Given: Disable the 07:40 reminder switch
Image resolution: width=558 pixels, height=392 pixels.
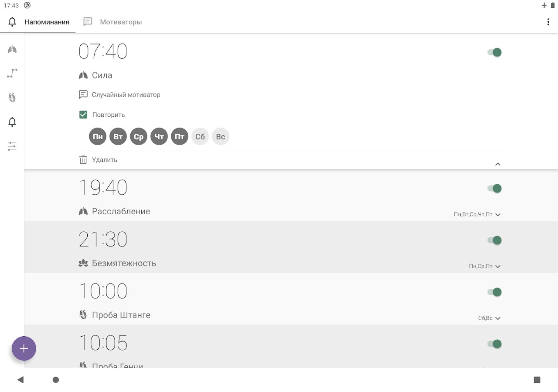Looking at the screenshot, I should pos(494,52).
